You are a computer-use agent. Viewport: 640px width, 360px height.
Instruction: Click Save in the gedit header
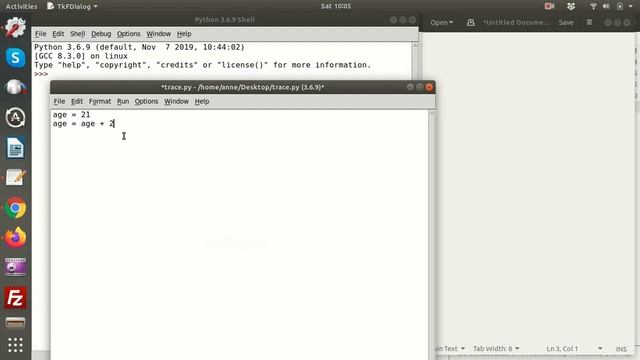point(566,22)
